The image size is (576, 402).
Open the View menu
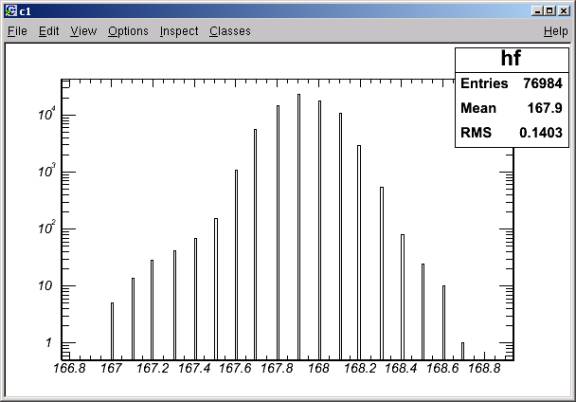click(x=84, y=31)
